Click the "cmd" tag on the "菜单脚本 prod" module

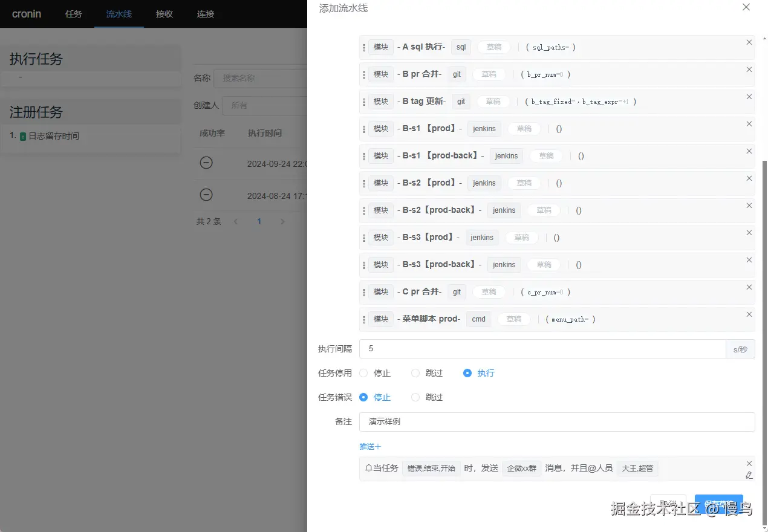478,319
